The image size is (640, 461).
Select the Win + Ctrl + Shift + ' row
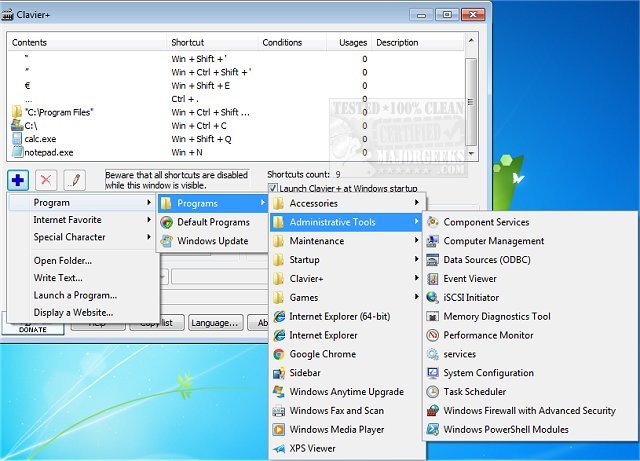(x=236, y=72)
